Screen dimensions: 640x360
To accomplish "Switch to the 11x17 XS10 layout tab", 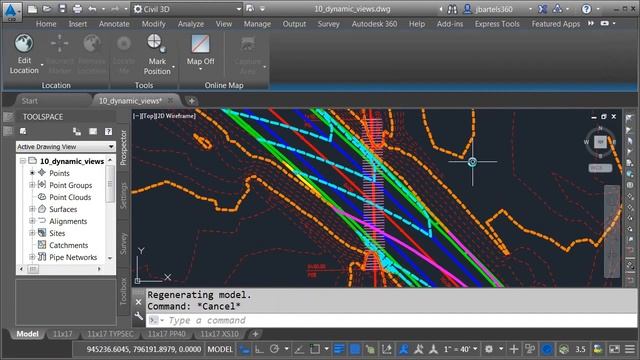I will 219,334.
